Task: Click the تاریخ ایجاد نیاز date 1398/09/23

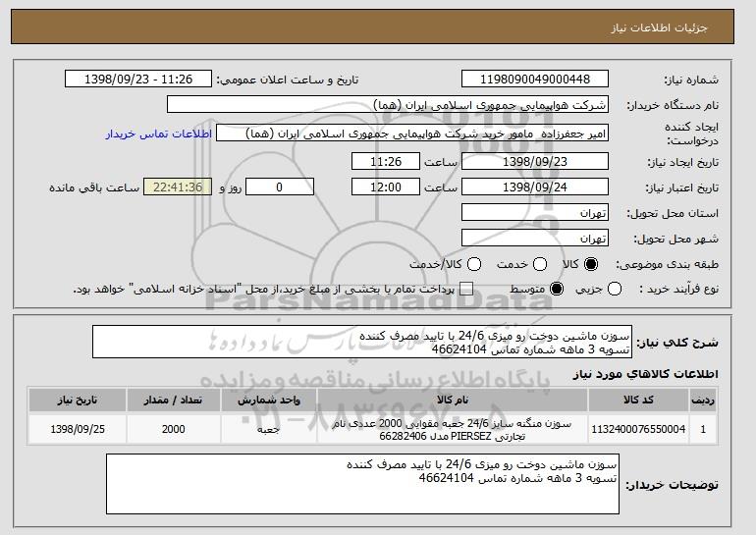Action: (535, 161)
